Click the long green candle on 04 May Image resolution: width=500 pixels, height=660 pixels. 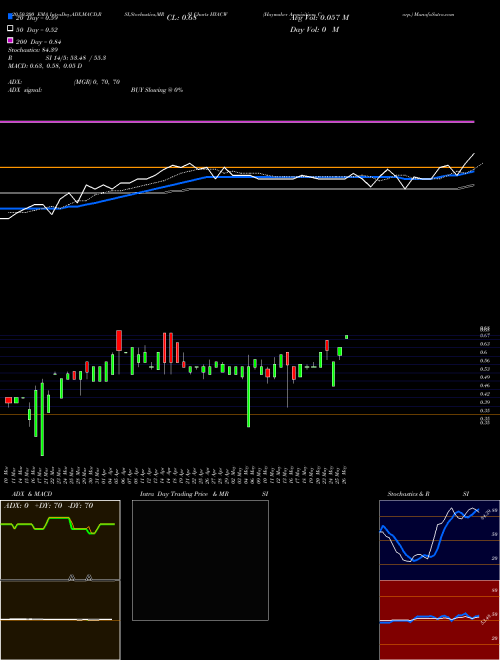click(248, 397)
